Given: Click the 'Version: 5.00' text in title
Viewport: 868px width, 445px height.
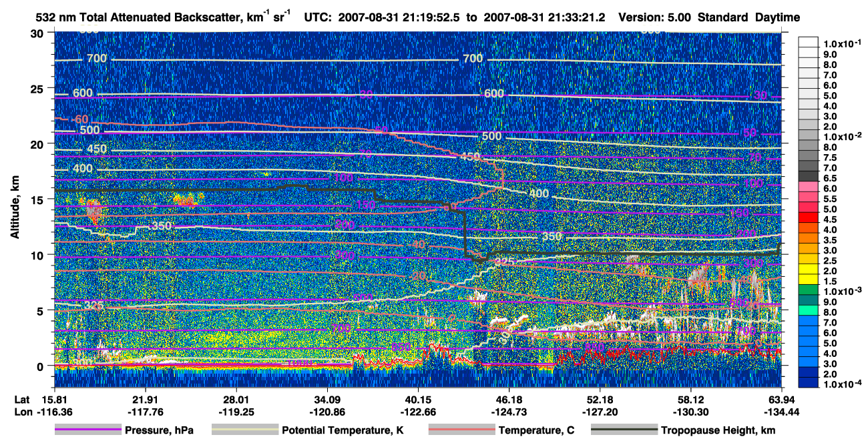Looking at the screenshot, I should 656,17.
